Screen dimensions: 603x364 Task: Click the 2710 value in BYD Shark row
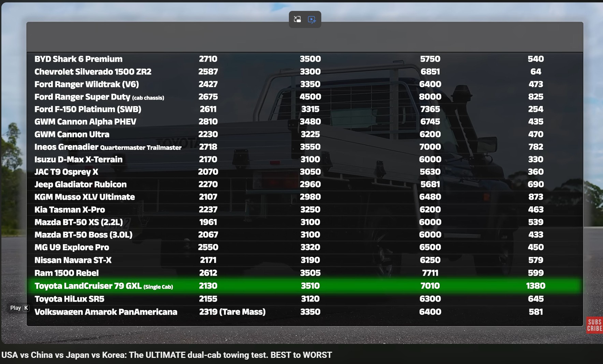(208, 59)
